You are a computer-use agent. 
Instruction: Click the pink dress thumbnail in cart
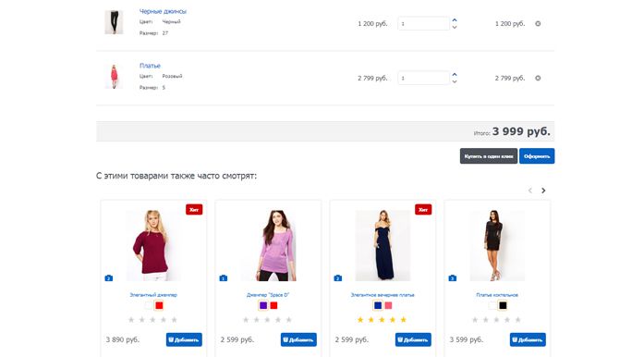(x=114, y=77)
